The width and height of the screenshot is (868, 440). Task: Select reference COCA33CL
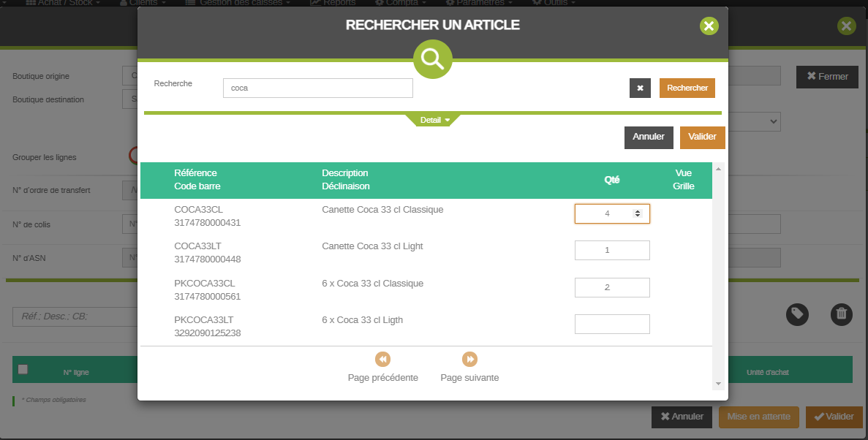[198, 210]
